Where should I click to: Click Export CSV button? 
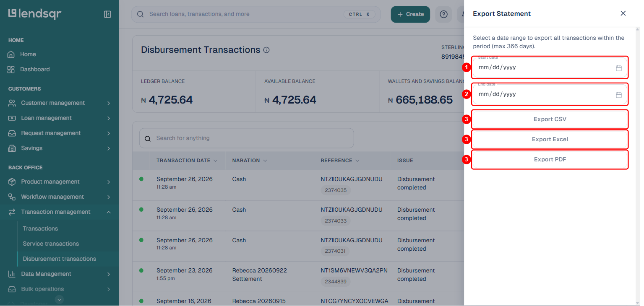(550, 119)
